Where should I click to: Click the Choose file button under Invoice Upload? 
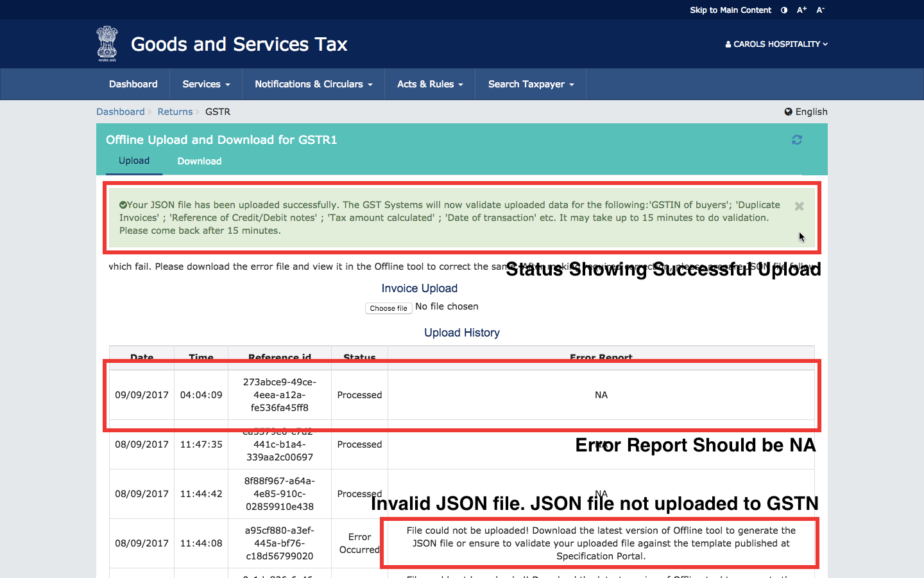[x=388, y=308]
